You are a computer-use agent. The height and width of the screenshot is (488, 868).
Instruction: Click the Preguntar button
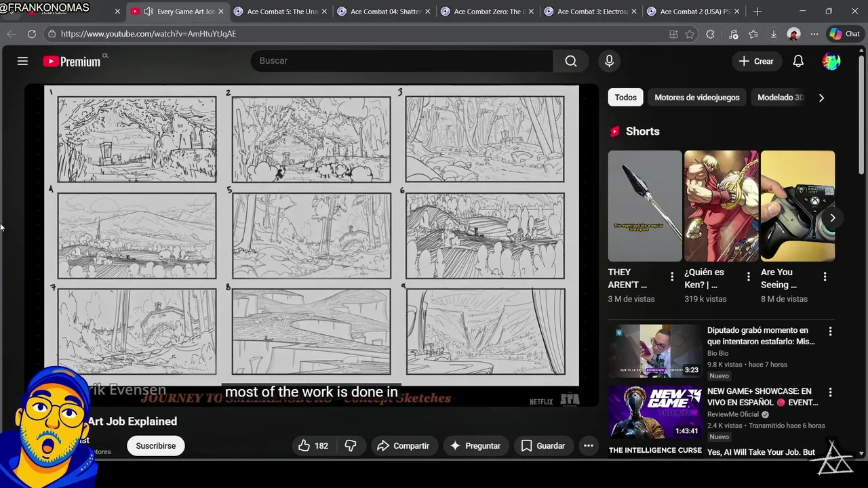coord(475,445)
